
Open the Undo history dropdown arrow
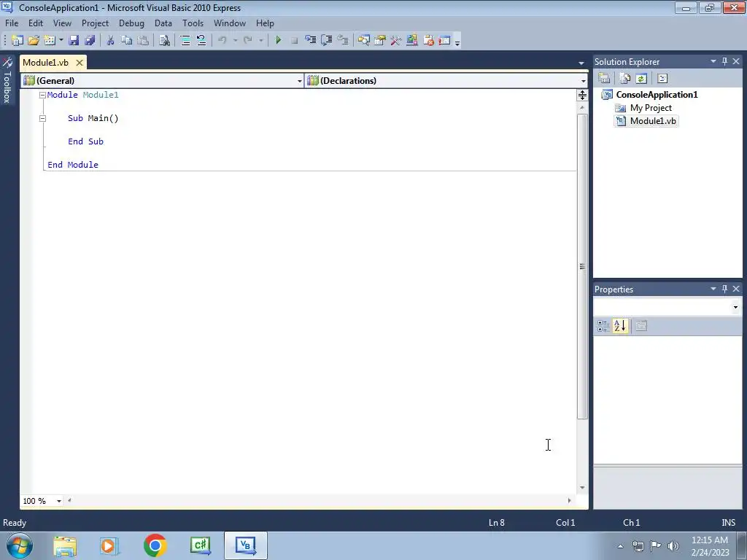[x=235, y=41]
